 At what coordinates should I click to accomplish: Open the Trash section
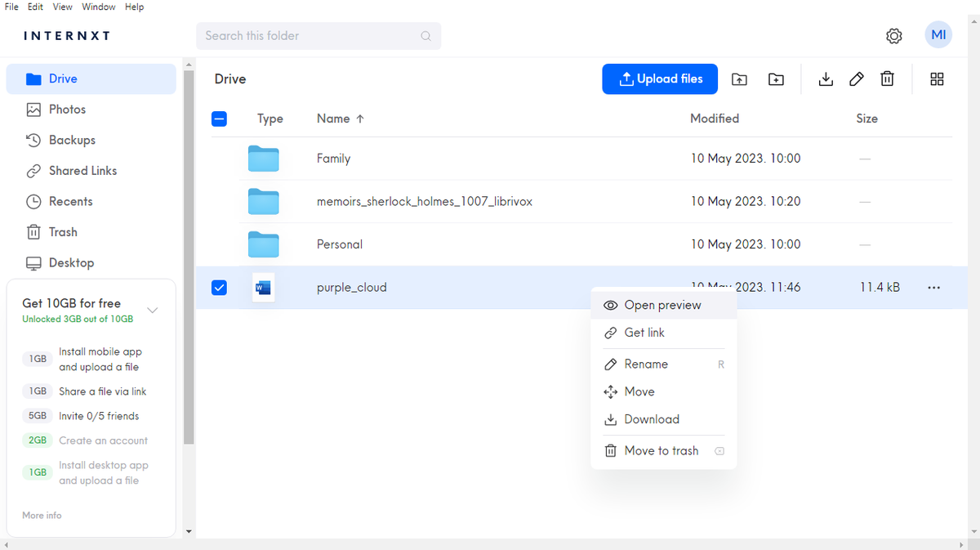[60, 231]
